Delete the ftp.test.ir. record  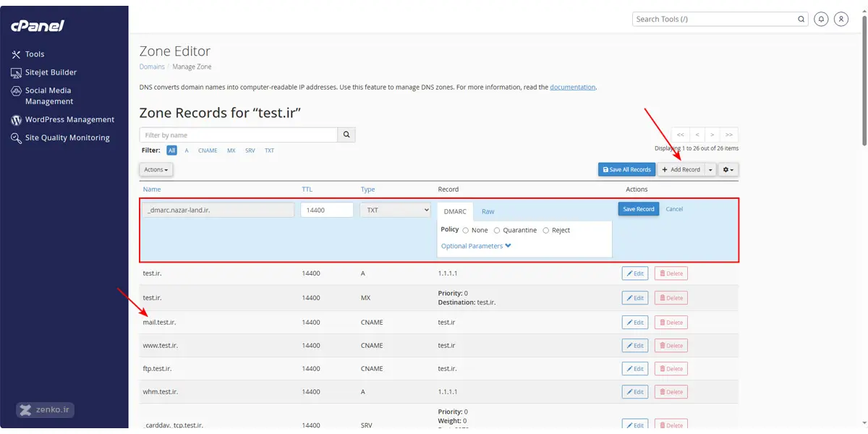coord(671,369)
